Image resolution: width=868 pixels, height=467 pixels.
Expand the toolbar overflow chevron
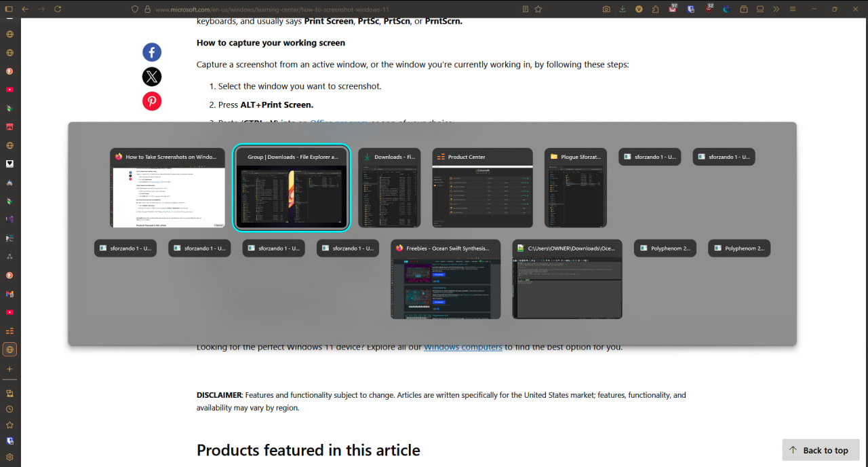click(775, 9)
